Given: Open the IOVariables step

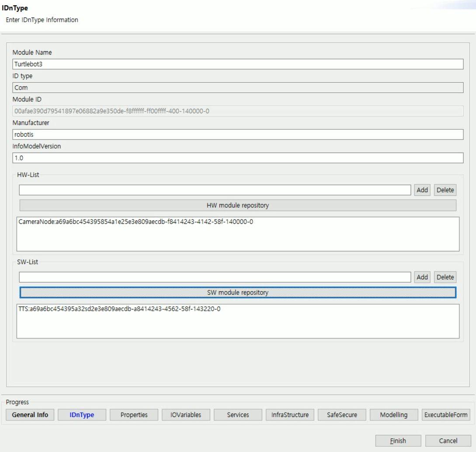Looking at the screenshot, I should pos(186,414).
